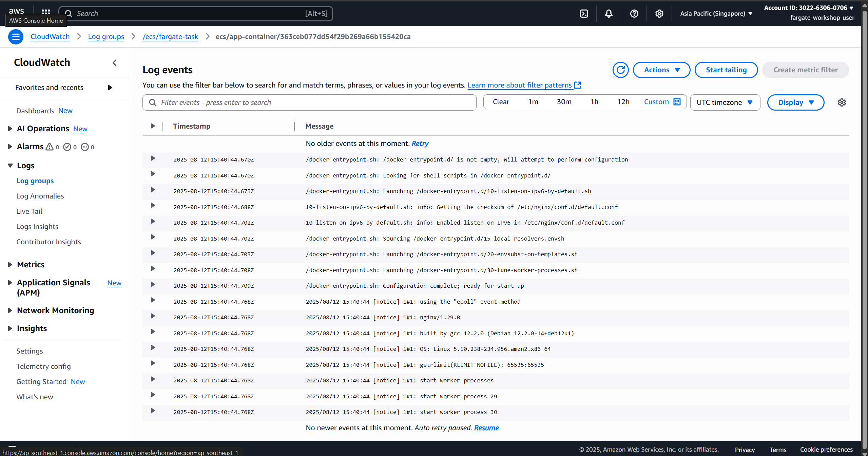Select the 12h time range
Image resolution: width=868 pixels, height=456 pixels.
pos(623,102)
